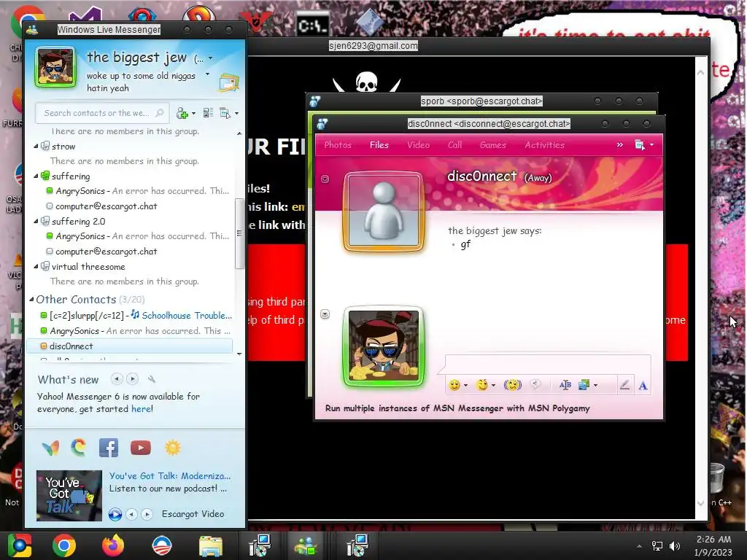Show the next What's new item
This screenshot has width=747, height=560.
click(x=133, y=379)
